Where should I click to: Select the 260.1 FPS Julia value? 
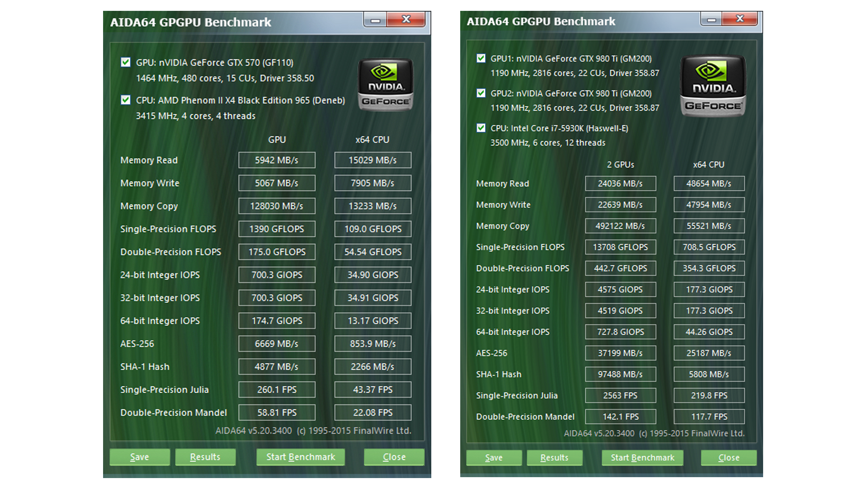pos(277,389)
